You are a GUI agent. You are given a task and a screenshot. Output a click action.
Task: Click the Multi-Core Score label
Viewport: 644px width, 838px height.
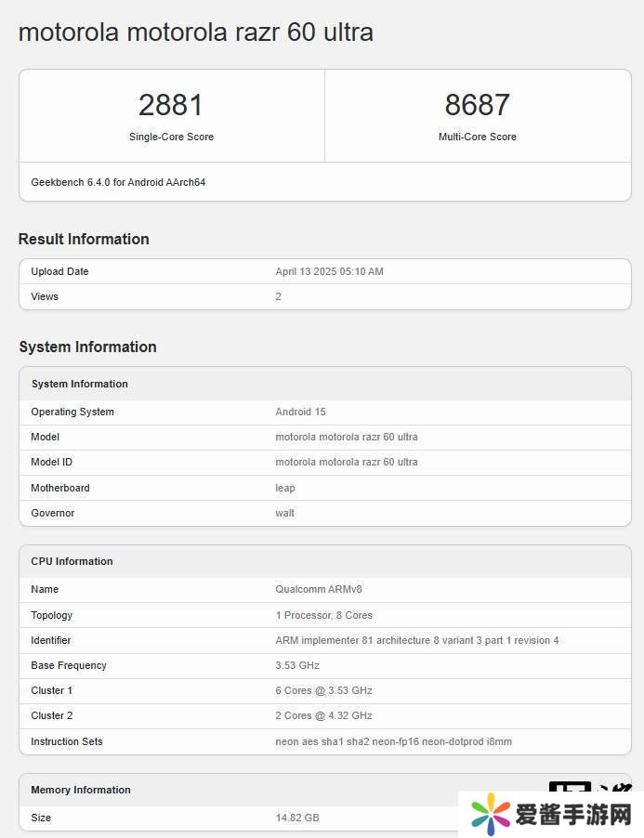(x=477, y=137)
